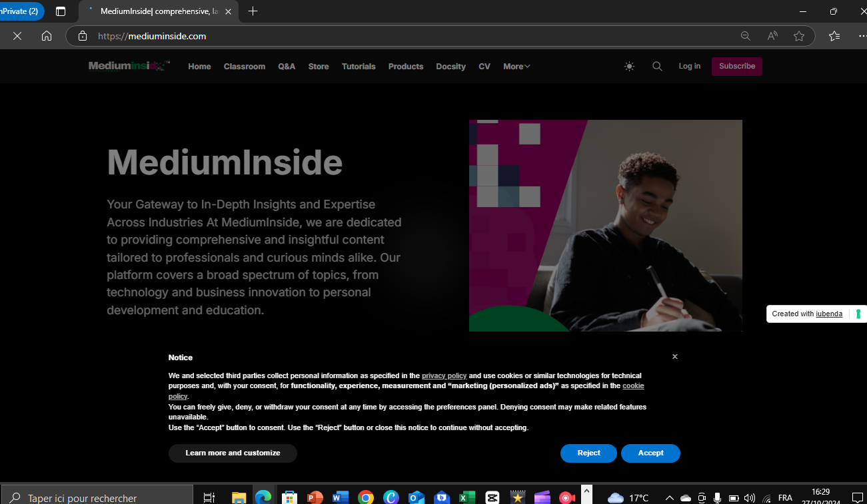The height and width of the screenshot is (504, 867).
Task: Open the tab actions menu icon
Action: coord(61,11)
